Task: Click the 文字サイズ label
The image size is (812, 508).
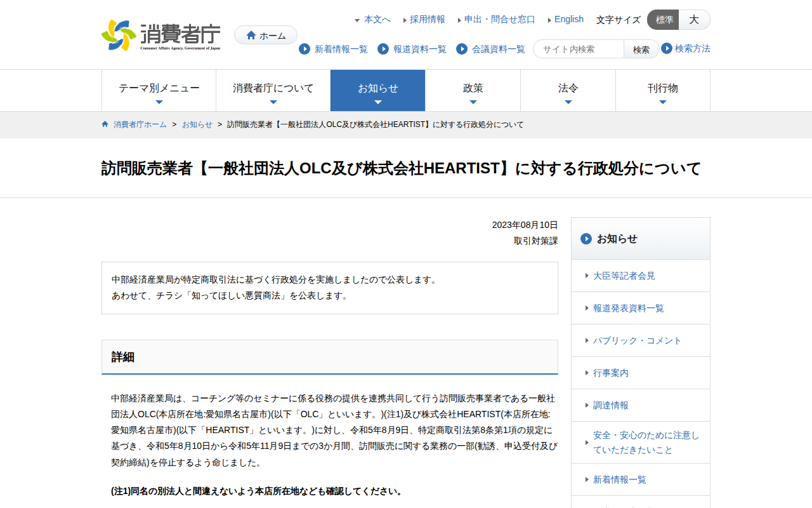Action: (x=619, y=20)
